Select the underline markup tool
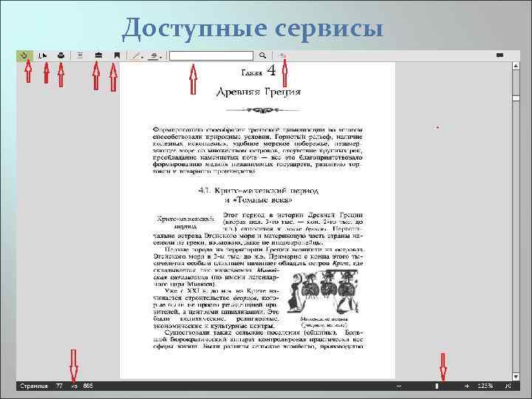532x399 pixels. [154, 55]
